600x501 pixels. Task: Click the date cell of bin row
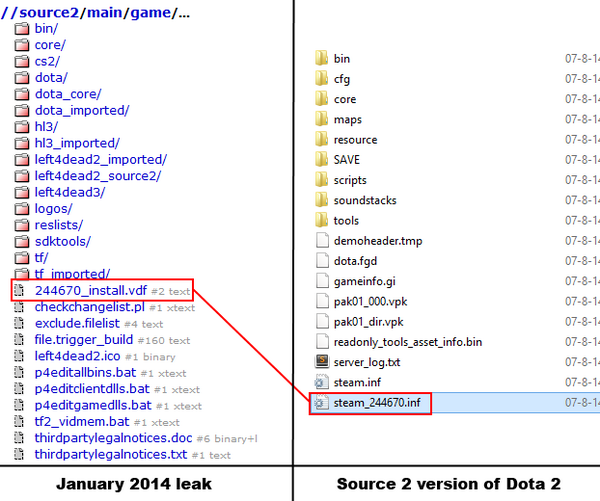(582, 59)
